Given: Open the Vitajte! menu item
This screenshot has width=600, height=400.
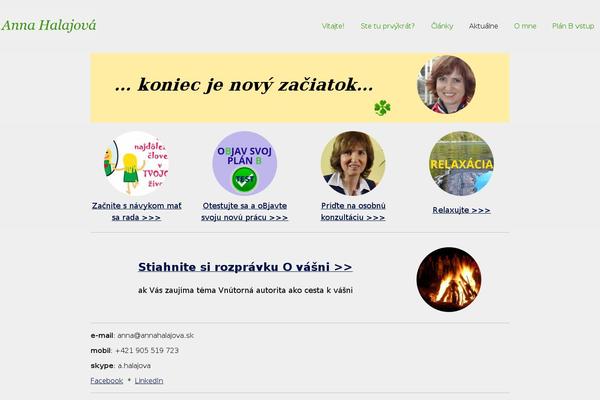Looking at the screenshot, I should pyautogui.click(x=333, y=26).
